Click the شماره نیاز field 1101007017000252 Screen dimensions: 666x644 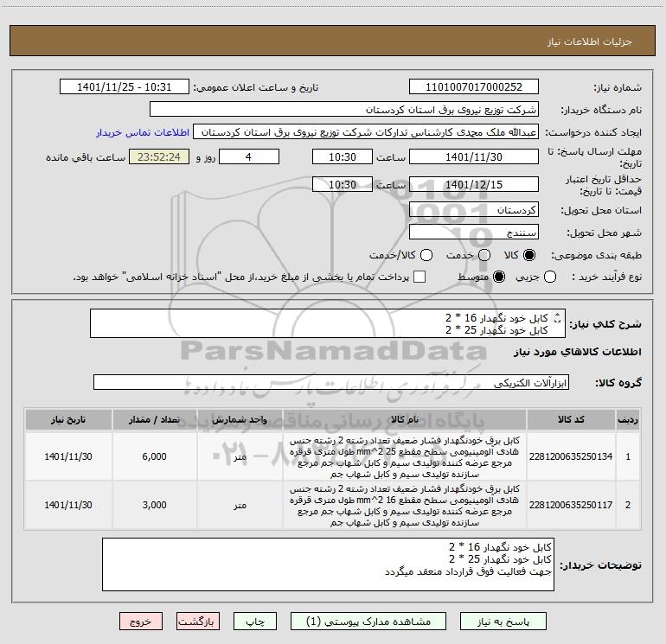(x=474, y=86)
